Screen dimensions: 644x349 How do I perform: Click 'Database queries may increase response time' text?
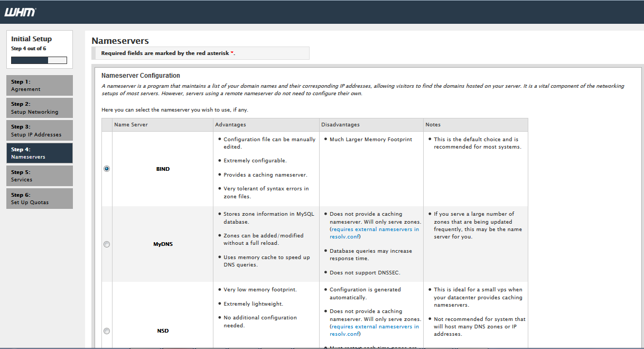point(371,255)
